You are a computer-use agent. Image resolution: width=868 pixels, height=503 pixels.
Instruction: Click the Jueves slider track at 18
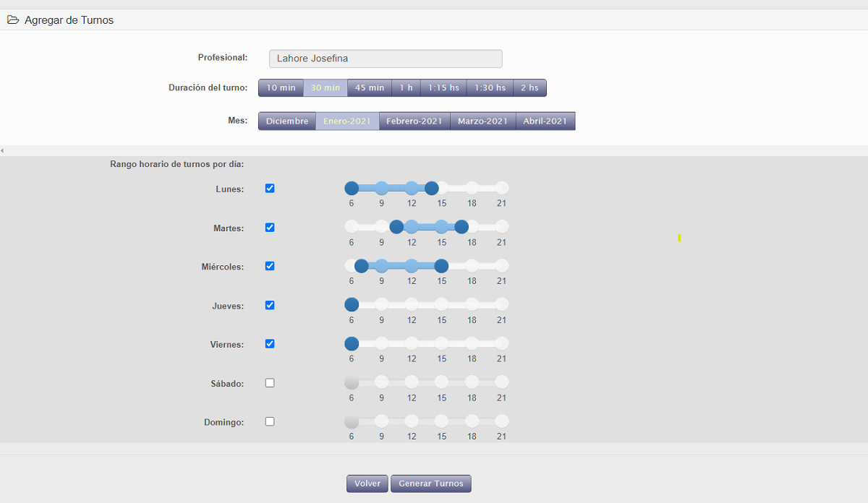click(x=472, y=304)
